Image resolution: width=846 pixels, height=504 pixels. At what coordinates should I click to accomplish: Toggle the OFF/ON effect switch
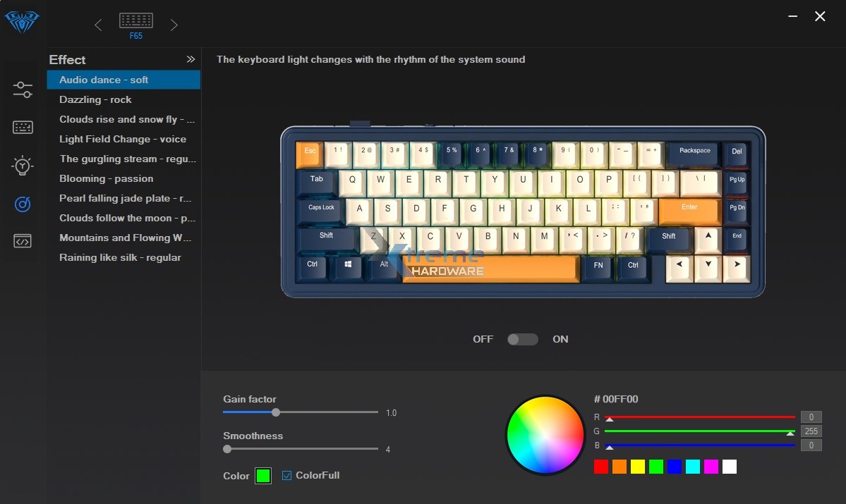tap(522, 340)
